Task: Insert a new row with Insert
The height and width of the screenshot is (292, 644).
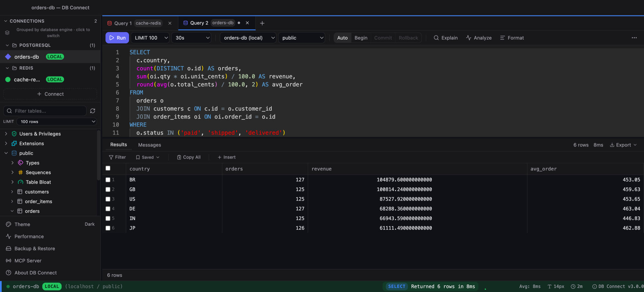Action: [x=227, y=157]
